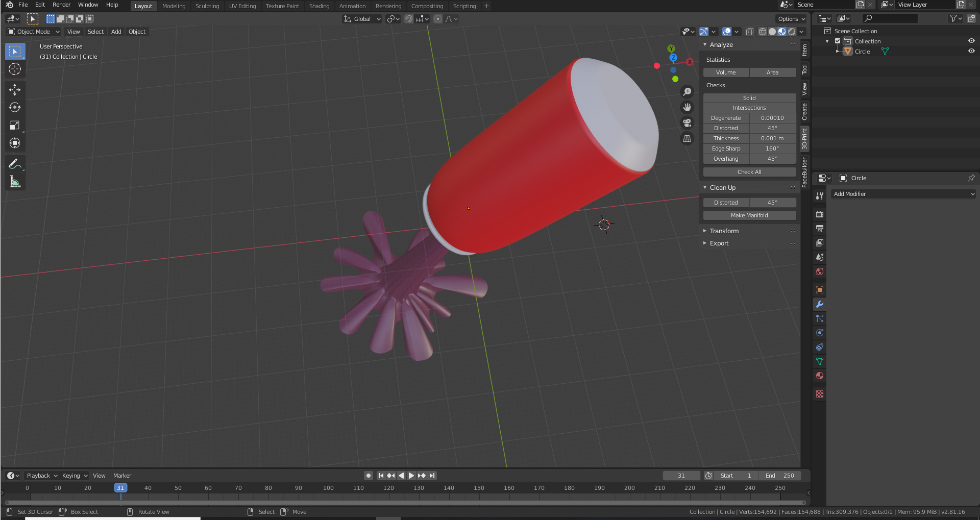Select the Rotate tool
The image size is (980, 520).
point(15,108)
